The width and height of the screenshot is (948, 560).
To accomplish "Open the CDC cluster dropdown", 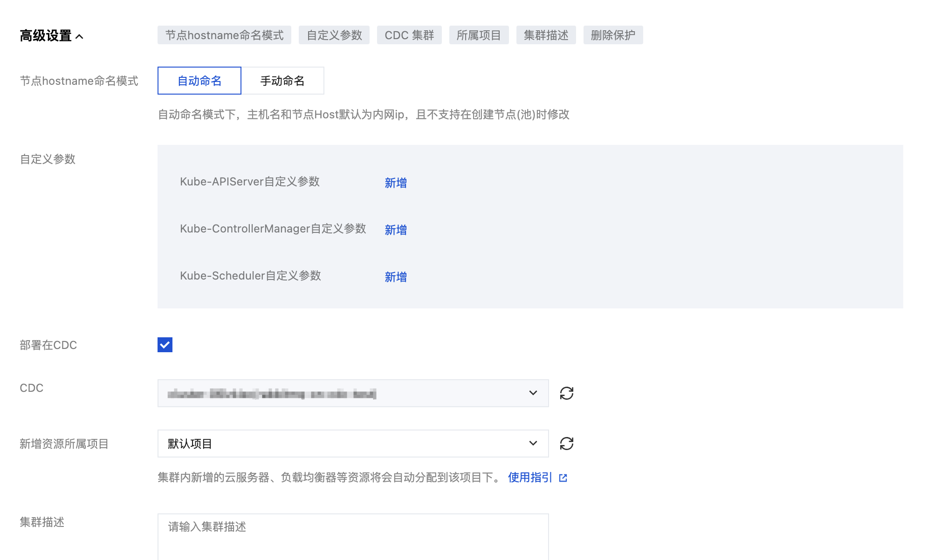I will point(353,393).
